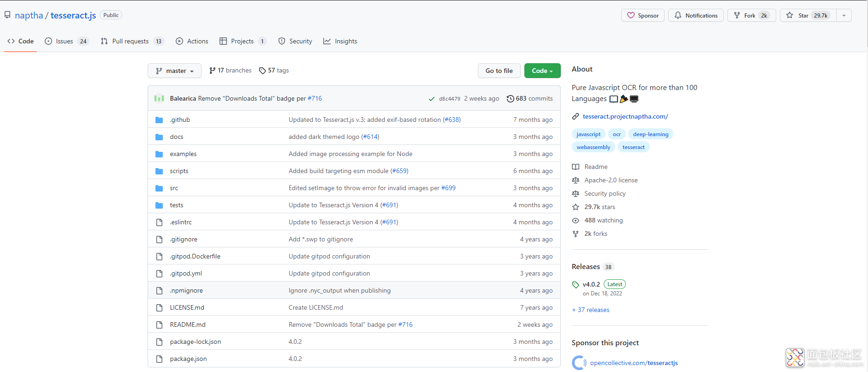
Task: Select the ocr topic tag
Action: click(x=617, y=134)
